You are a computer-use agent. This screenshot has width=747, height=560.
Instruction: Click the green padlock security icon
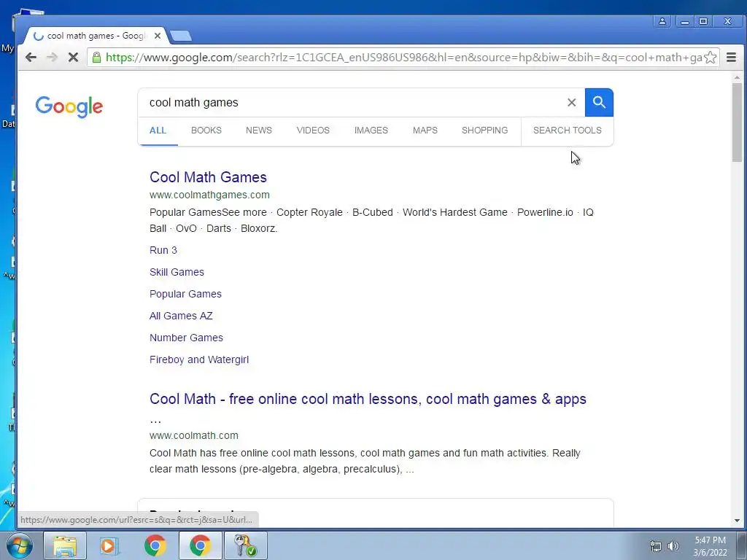tap(96, 58)
